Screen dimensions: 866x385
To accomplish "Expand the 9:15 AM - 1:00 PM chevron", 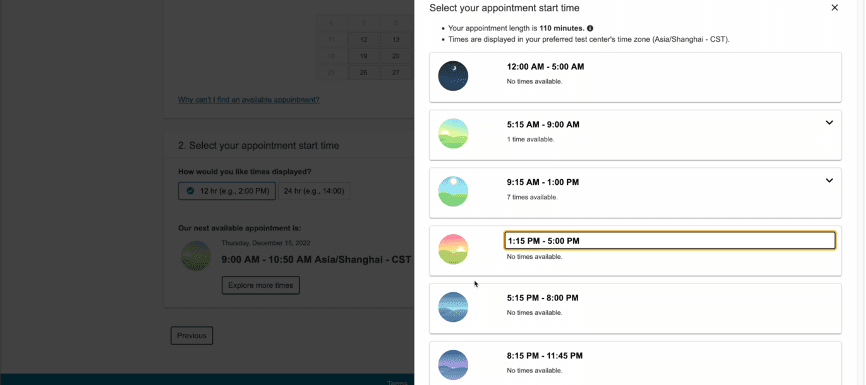I will 829,180.
